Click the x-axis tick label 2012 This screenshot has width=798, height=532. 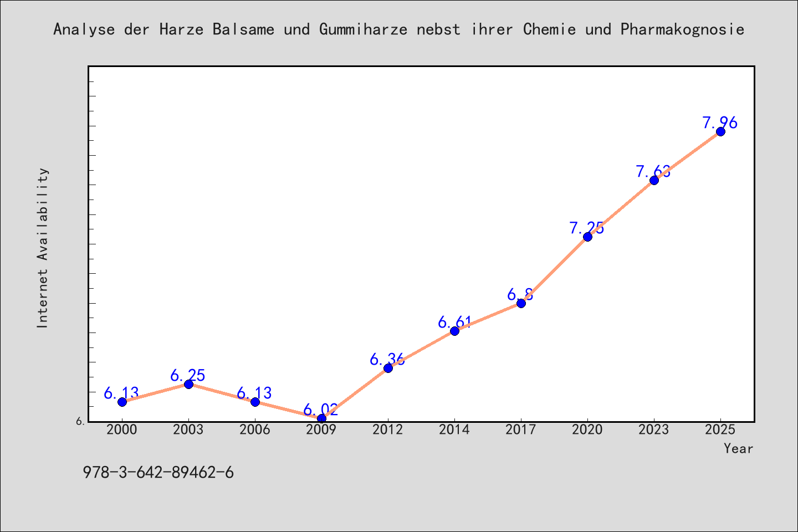pyautogui.click(x=388, y=430)
